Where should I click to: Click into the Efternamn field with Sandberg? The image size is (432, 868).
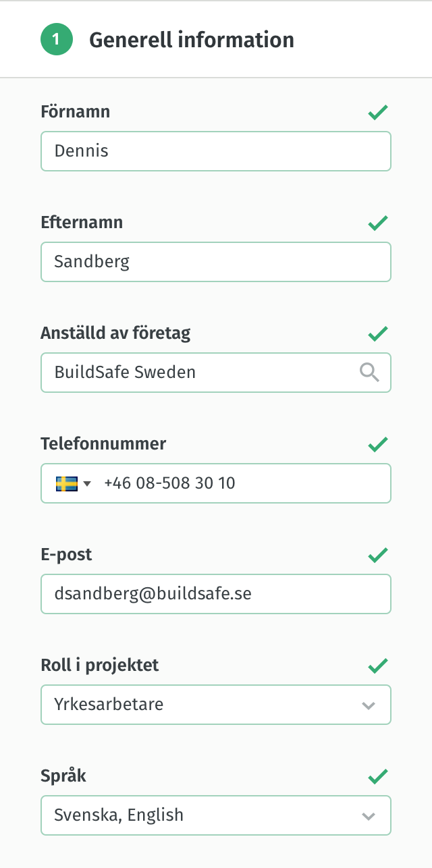216,261
